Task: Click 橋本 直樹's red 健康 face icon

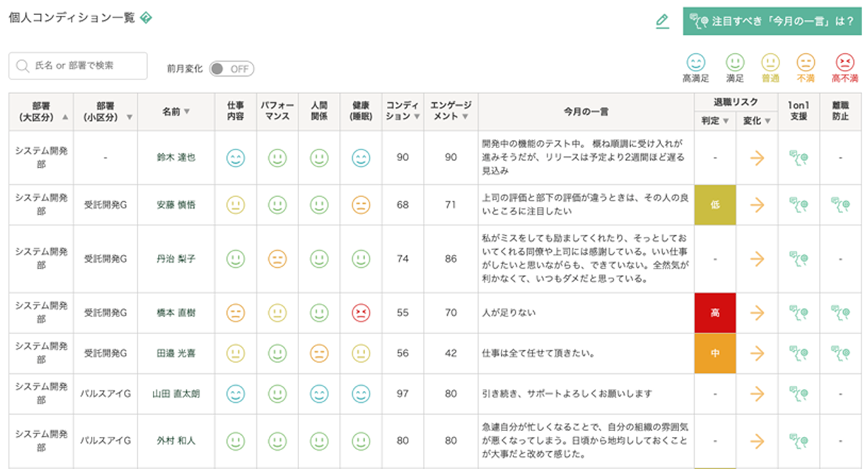Action: pos(361,313)
